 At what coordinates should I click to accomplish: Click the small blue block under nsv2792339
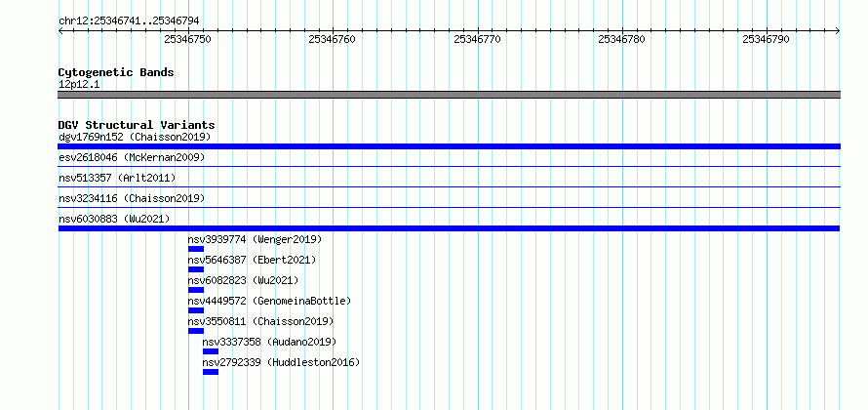211,372
